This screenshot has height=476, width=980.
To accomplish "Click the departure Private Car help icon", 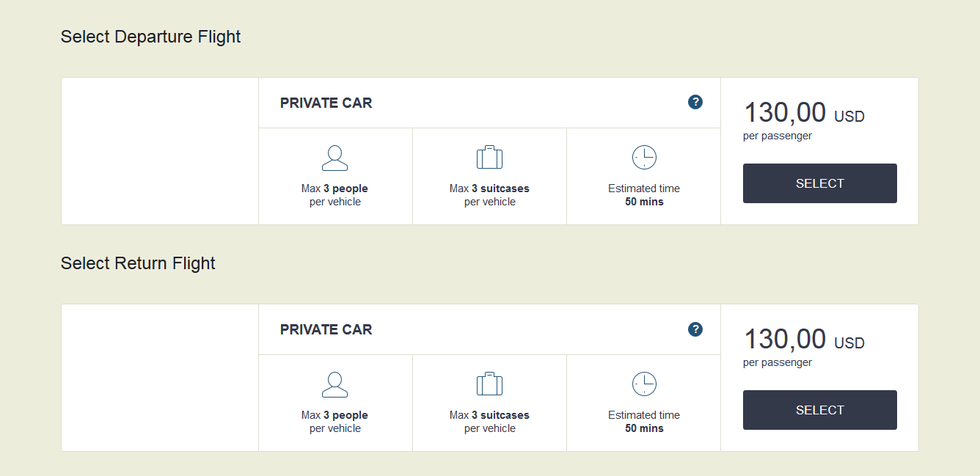I will [695, 102].
